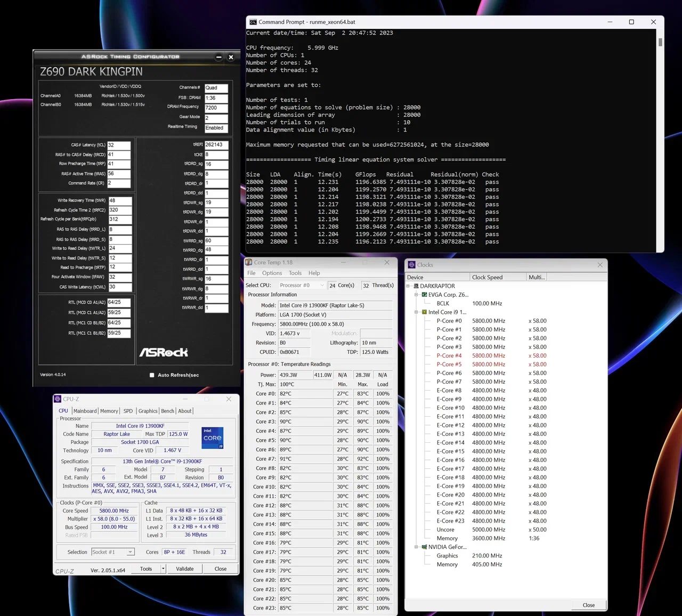Image resolution: width=682 pixels, height=616 pixels.
Task: Click the Command Rate (CR) value field
Action: pyautogui.click(x=119, y=183)
